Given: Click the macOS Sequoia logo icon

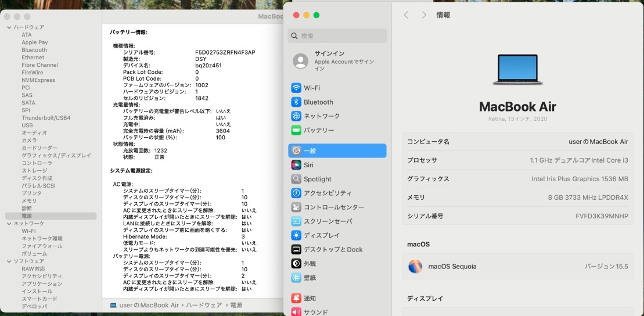Looking at the screenshot, I should point(415,266).
